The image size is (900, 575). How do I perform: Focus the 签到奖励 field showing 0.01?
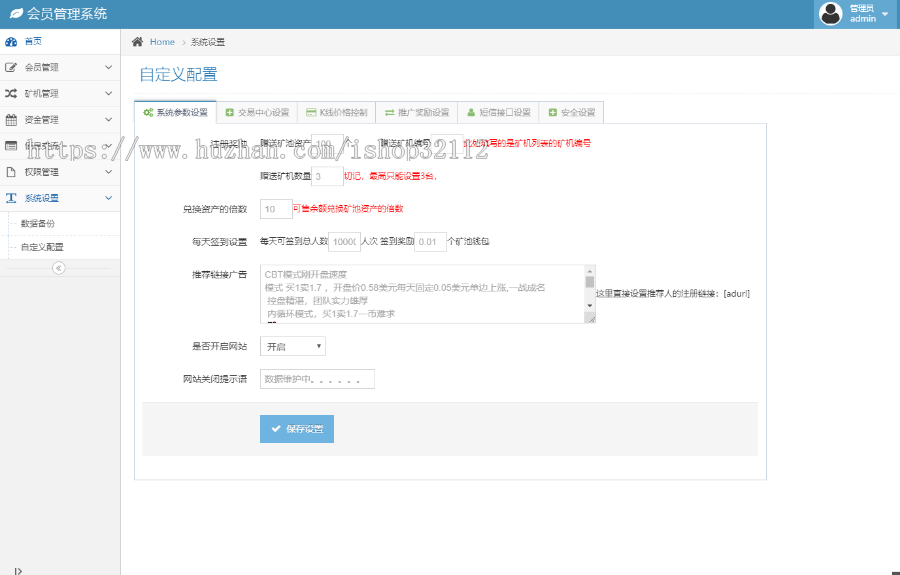[430, 242]
